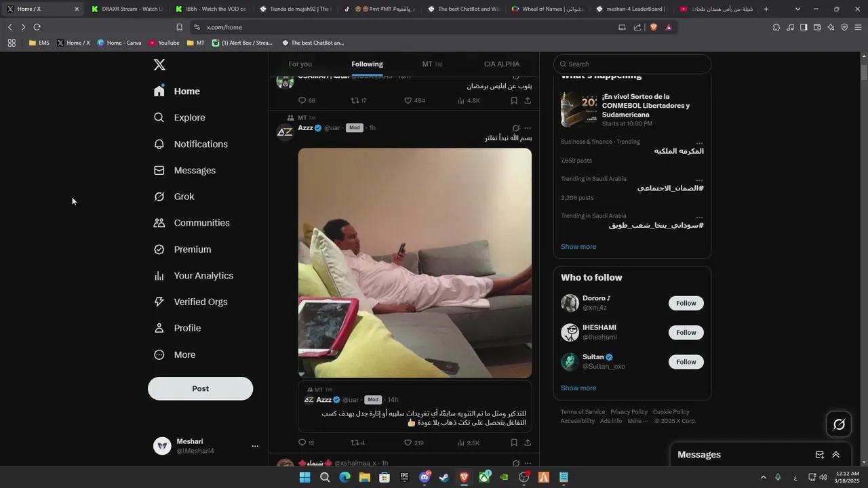Open Communities in the sidebar
868x488 pixels.
192,222
